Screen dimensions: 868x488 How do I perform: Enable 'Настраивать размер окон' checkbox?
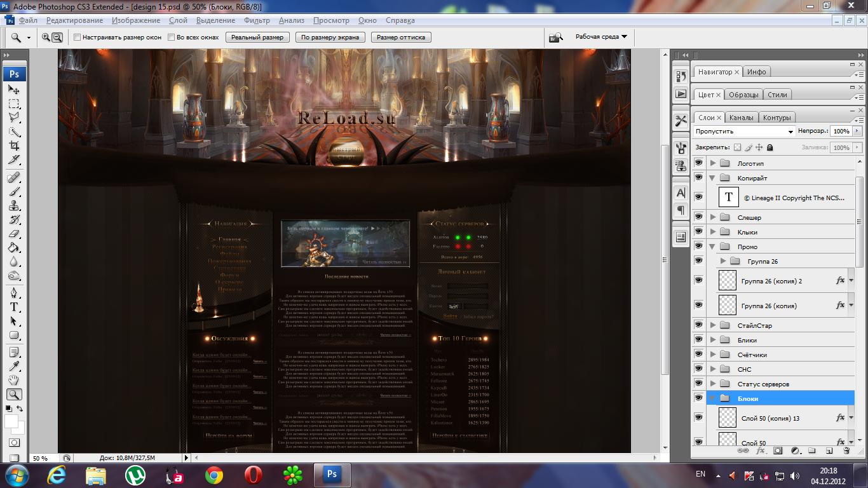(77, 37)
